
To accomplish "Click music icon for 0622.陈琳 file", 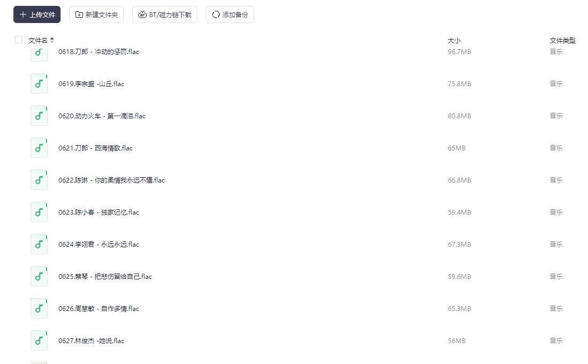I will tap(39, 180).
